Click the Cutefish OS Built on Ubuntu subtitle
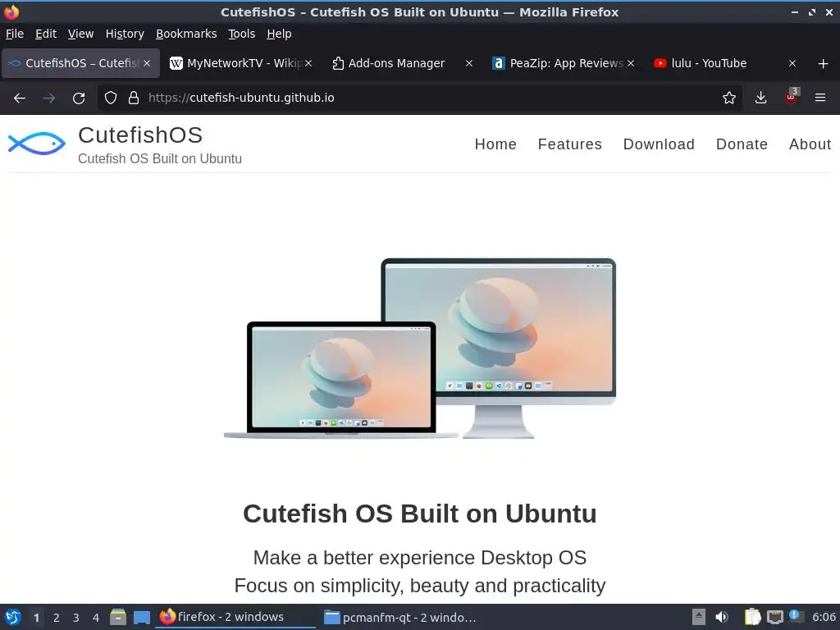 [160, 159]
